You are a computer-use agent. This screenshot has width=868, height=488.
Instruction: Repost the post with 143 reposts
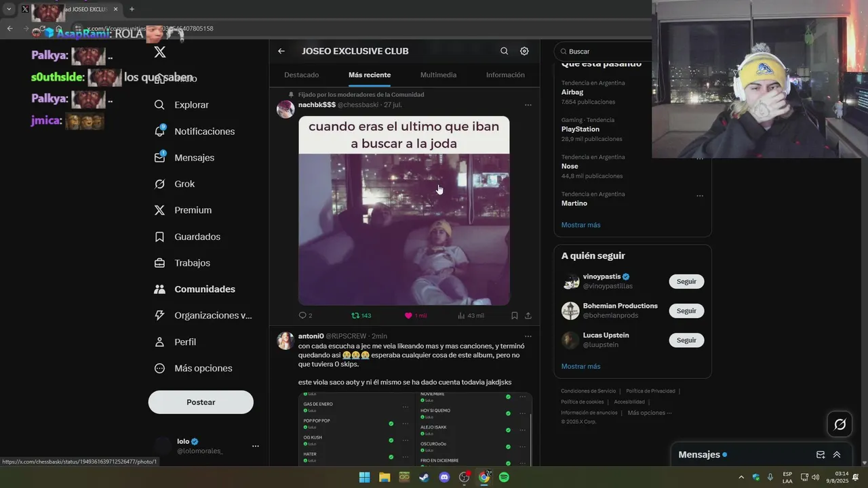pos(361,316)
